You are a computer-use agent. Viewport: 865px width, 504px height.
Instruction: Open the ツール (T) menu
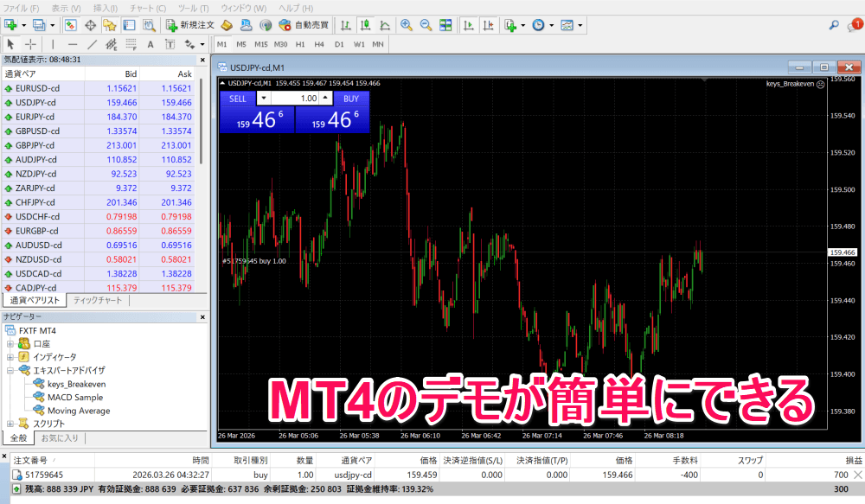(x=194, y=9)
